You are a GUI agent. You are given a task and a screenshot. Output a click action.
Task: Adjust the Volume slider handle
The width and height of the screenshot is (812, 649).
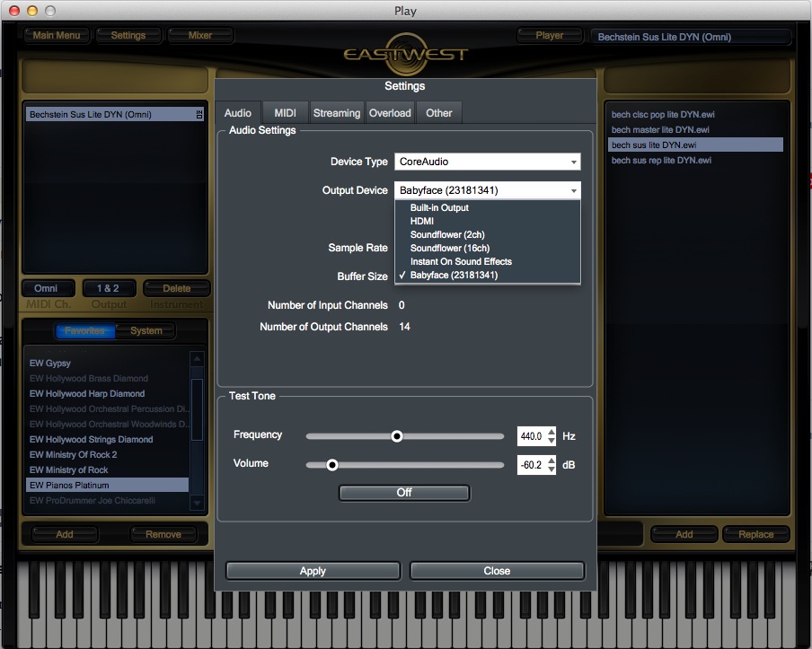tap(332, 465)
